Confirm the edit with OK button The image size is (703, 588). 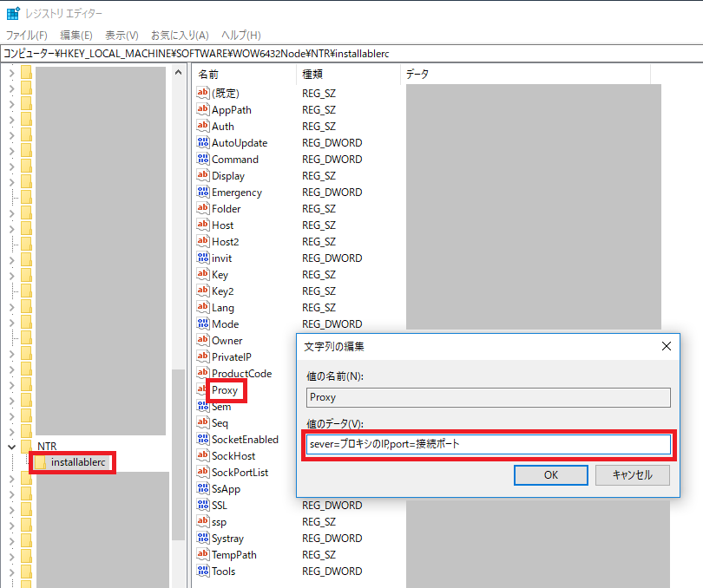point(551,475)
